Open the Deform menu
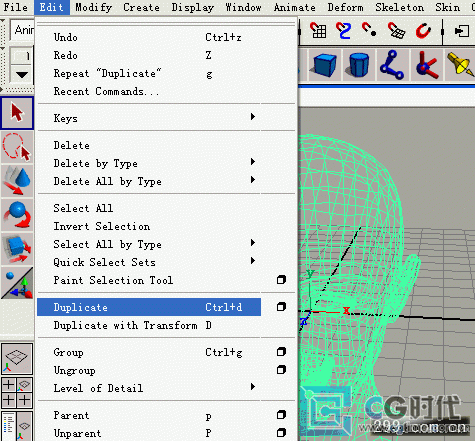Screen dimensions: 475x441 pos(345,7)
